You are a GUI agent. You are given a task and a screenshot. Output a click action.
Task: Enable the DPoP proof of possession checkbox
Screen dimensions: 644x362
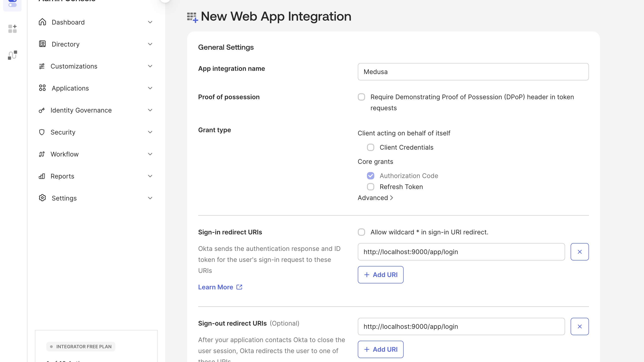click(361, 97)
